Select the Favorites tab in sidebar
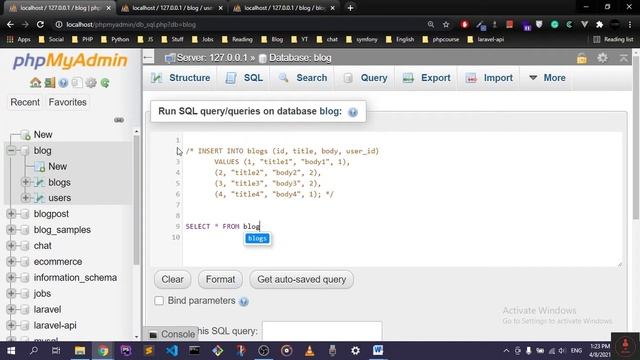The image size is (640, 360). pos(67,102)
